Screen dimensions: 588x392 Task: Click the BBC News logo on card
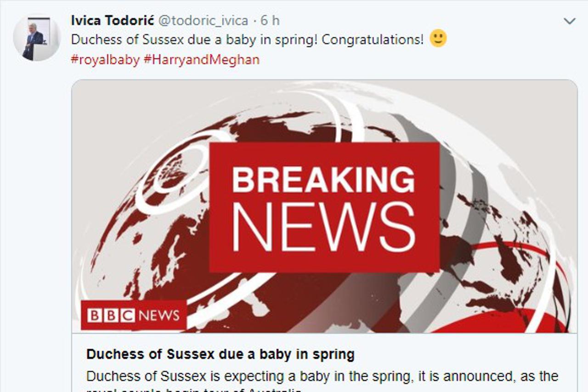(134, 315)
